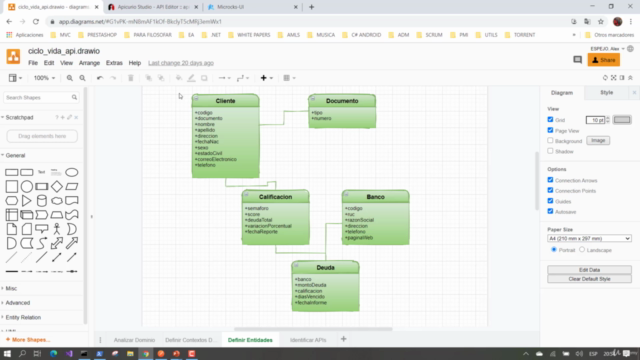The image size is (640, 360).
Task: Enable the Shadow checkbox
Action: (550, 151)
